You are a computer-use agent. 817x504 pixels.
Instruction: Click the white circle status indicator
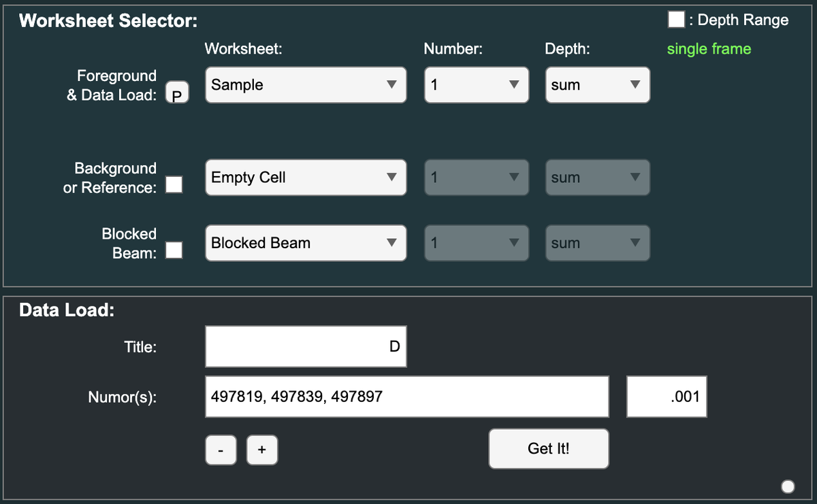coord(788,486)
